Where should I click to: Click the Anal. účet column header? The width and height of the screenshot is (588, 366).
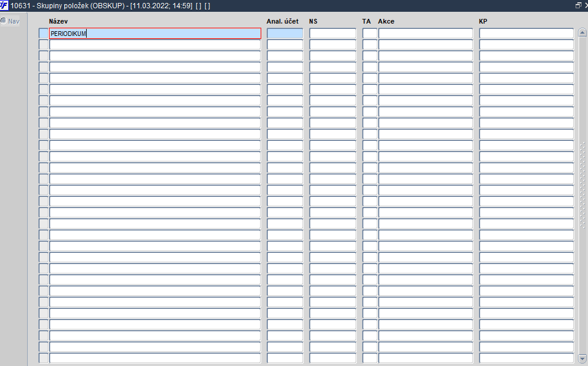(282, 21)
